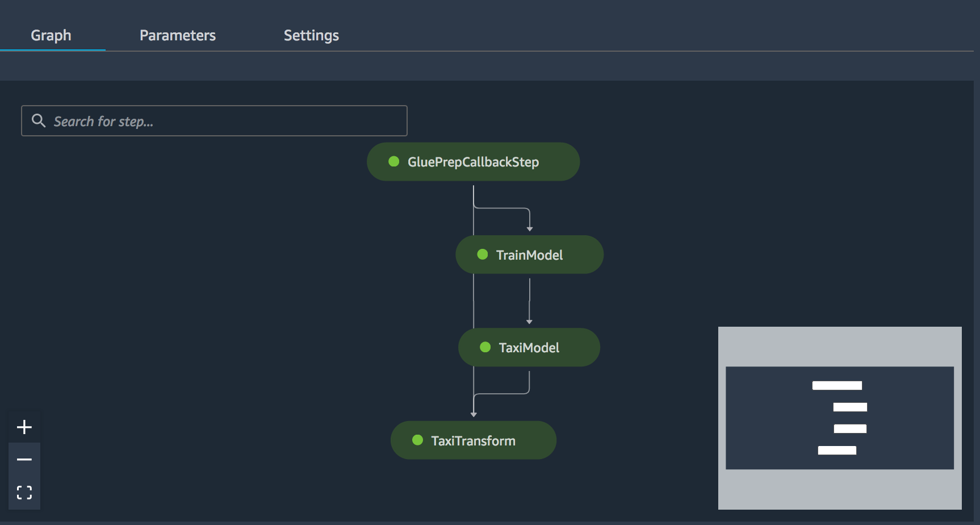The width and height of the screenshot is (980, 525).
Task: Select the TaxiTransform step node
Action: (473, 440)
